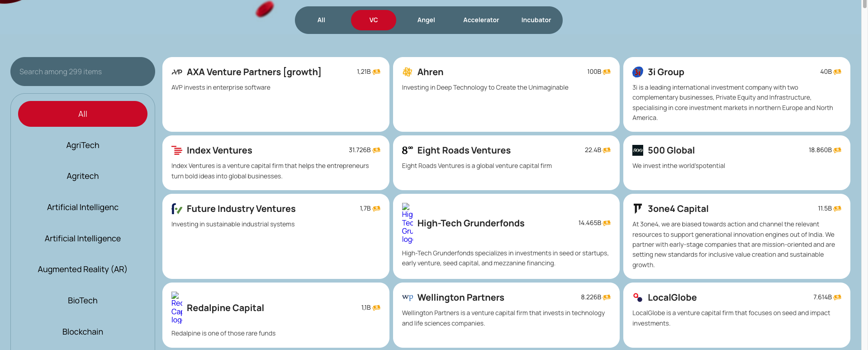This screenshot has height=350, width=868.
Task: Open the Redalpine Capital card title
Action: pyautogui.click(x=225, y=308)
